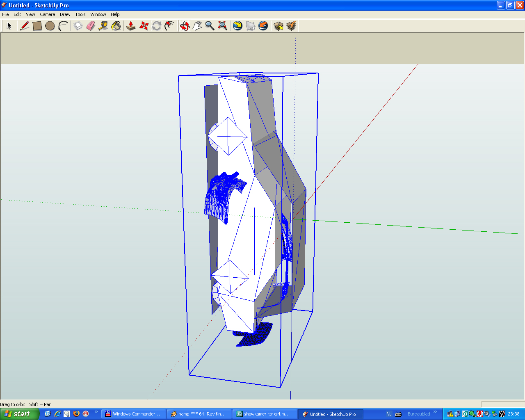The width and height of the screenshot is (525, 420).
Task: Open the Window menu
Action: (x=98, y=14)
